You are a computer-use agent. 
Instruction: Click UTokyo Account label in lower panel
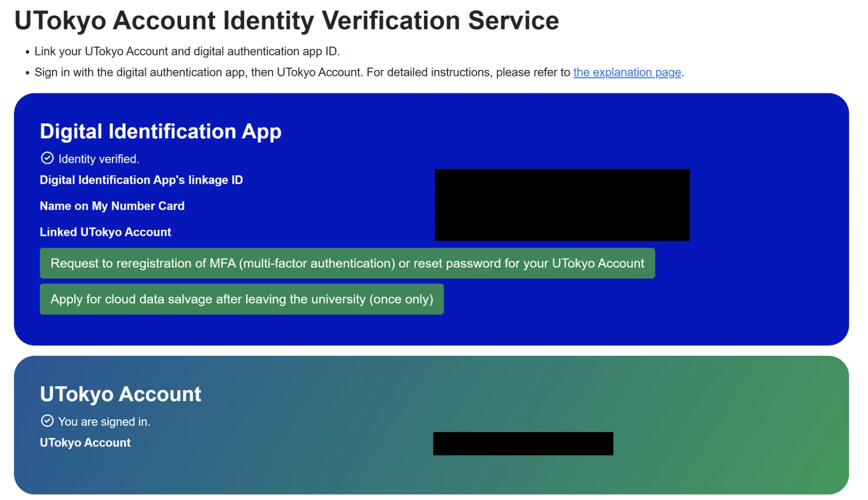[85, 443]
